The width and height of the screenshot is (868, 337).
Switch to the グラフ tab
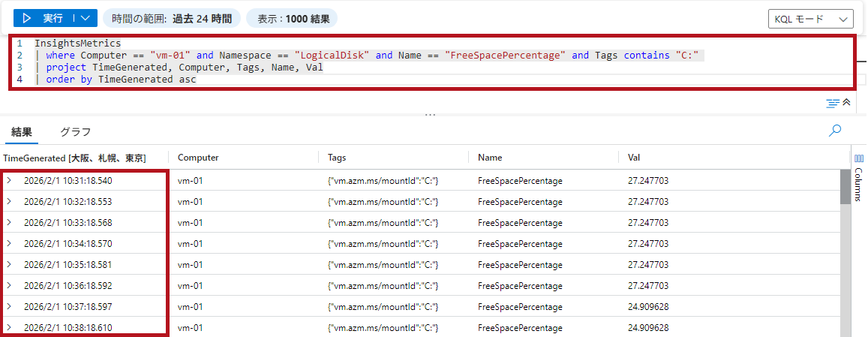[75, 132]
